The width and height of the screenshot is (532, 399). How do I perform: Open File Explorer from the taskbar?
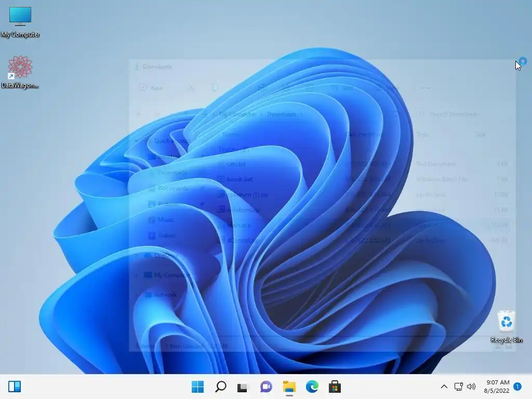pos(289,387)
